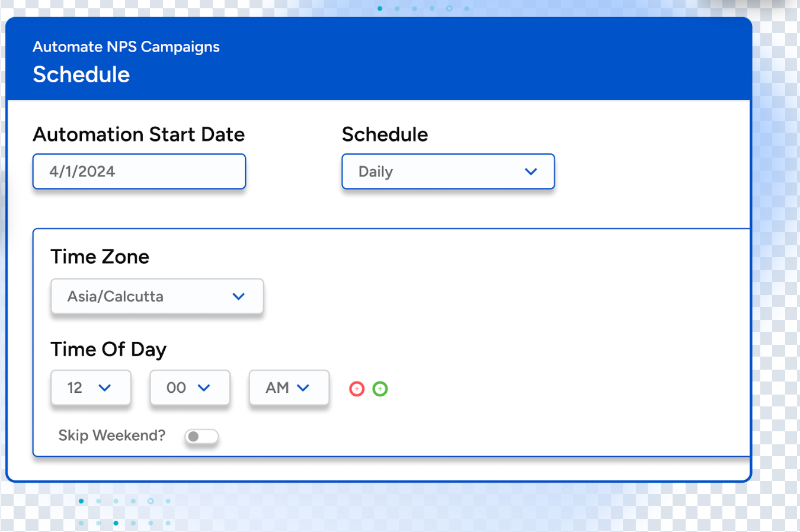Click the Automate NPS Campaigns title
Screen dimensions: 800x532
click(x=126, y=47)
